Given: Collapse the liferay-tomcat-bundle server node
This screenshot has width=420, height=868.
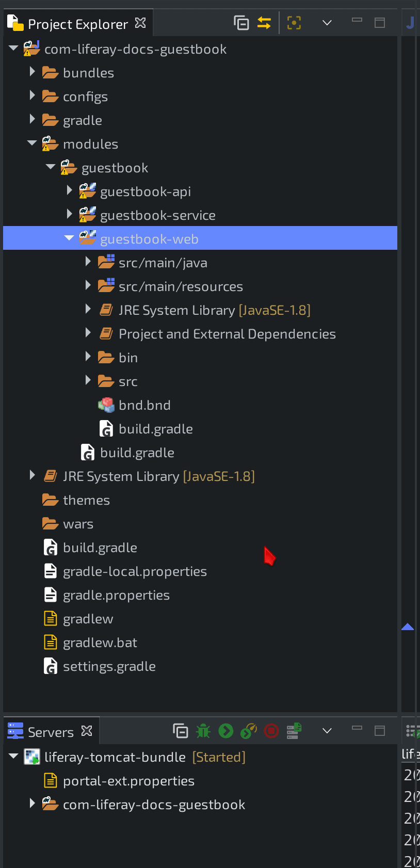Looking at the screenshot, I should point(13,756).
